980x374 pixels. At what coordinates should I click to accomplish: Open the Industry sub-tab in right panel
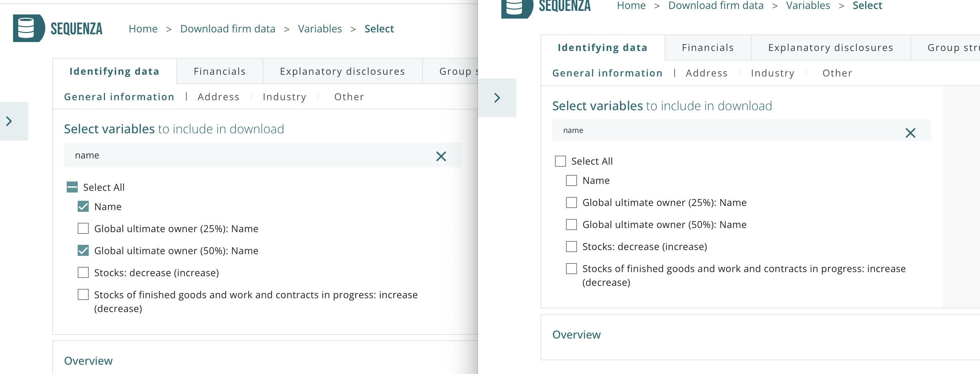tap(772, 73)
